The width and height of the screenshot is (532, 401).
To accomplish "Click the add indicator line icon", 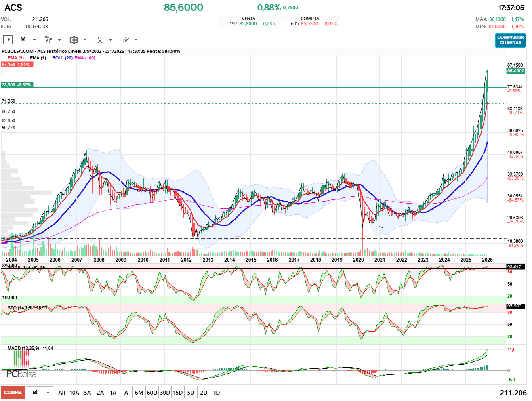I will tap(100, 40).
